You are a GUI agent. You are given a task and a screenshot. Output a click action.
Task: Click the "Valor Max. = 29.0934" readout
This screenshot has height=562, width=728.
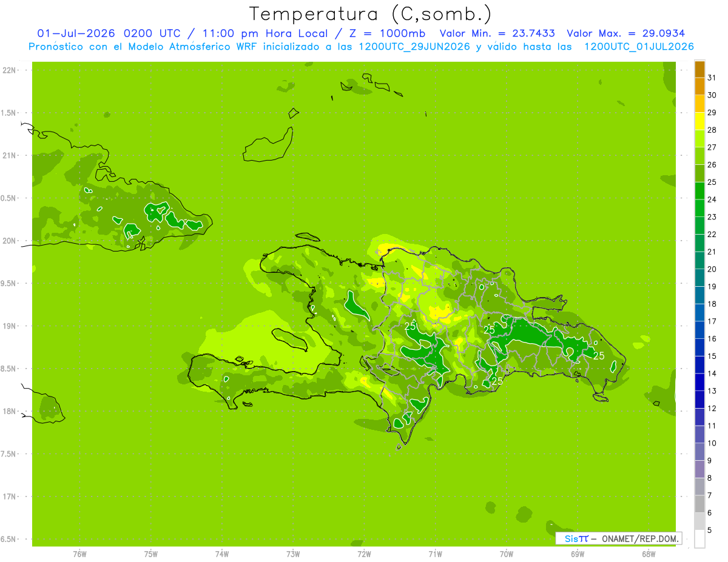click(626, 33)
